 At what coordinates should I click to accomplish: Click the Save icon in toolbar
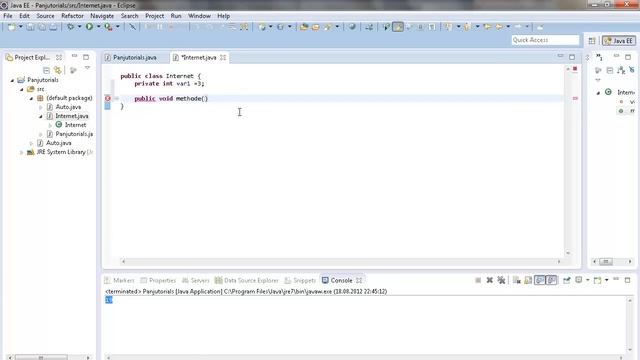30,27
